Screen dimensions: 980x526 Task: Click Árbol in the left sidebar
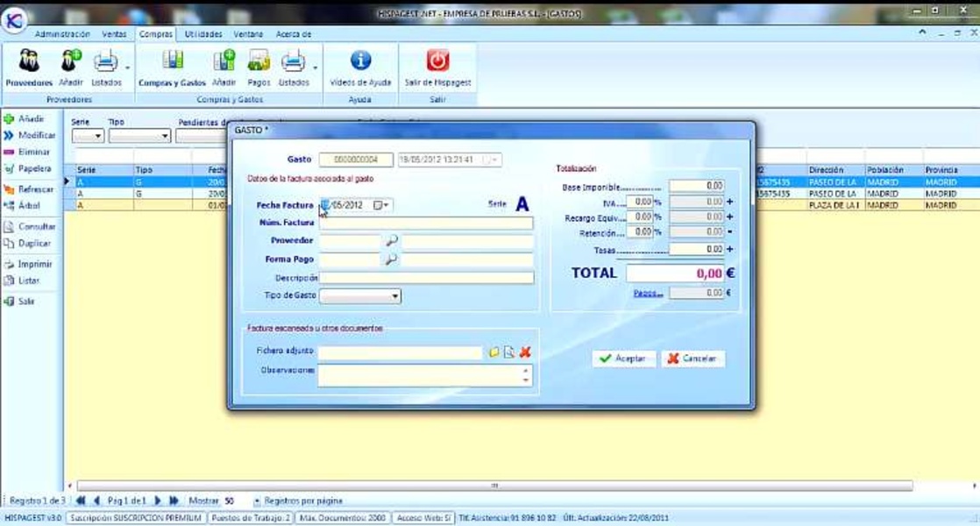23,205
